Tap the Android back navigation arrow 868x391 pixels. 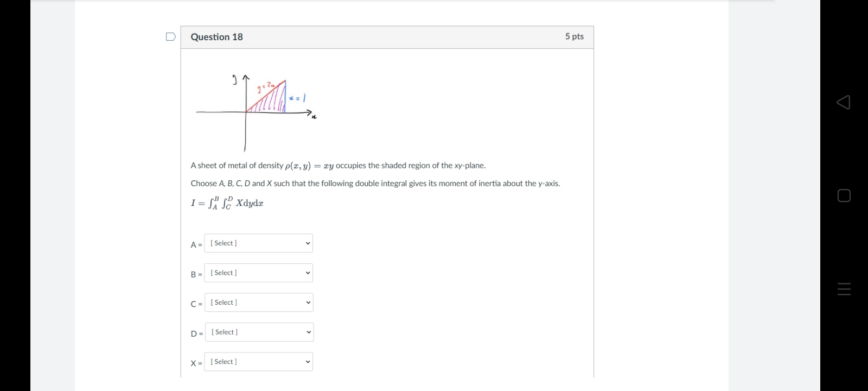843,103
